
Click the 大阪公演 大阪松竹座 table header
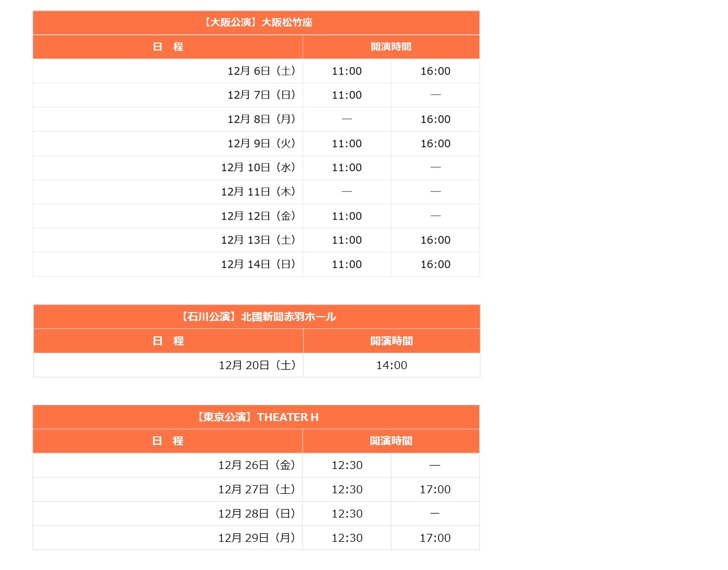256,23
